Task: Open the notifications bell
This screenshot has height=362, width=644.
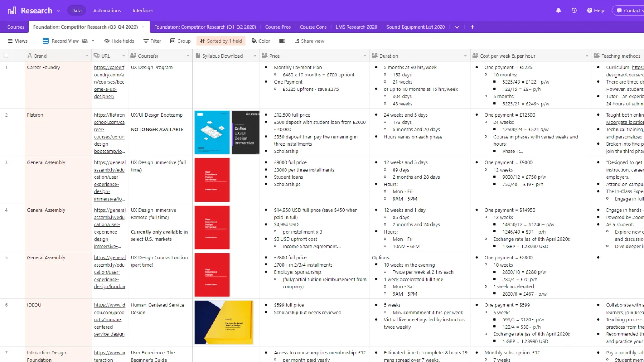Action: [x=558, y=10]
